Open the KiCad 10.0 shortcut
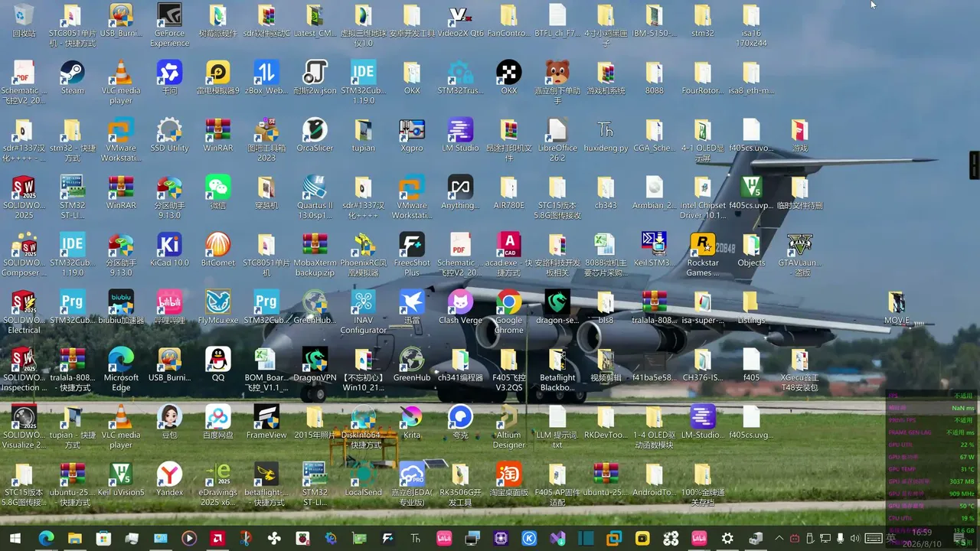This screenshot has width=980, height=551. tap(169, 250)
